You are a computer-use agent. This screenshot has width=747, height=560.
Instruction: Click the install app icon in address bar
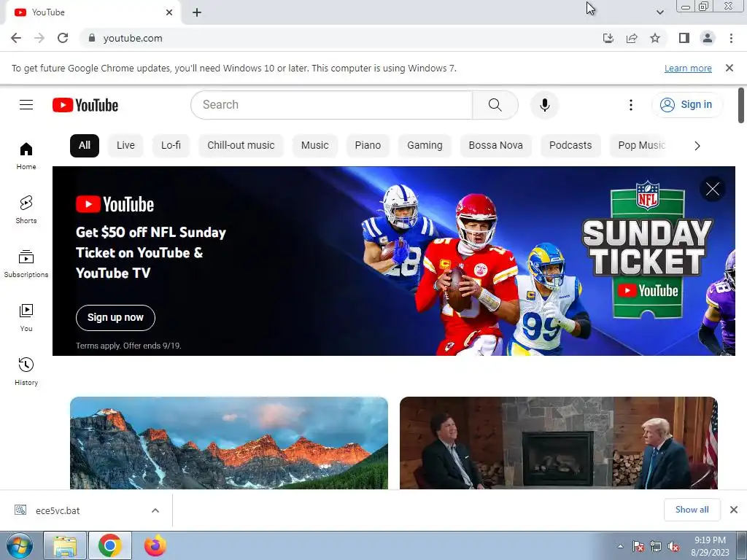click(x=608, y=38)
